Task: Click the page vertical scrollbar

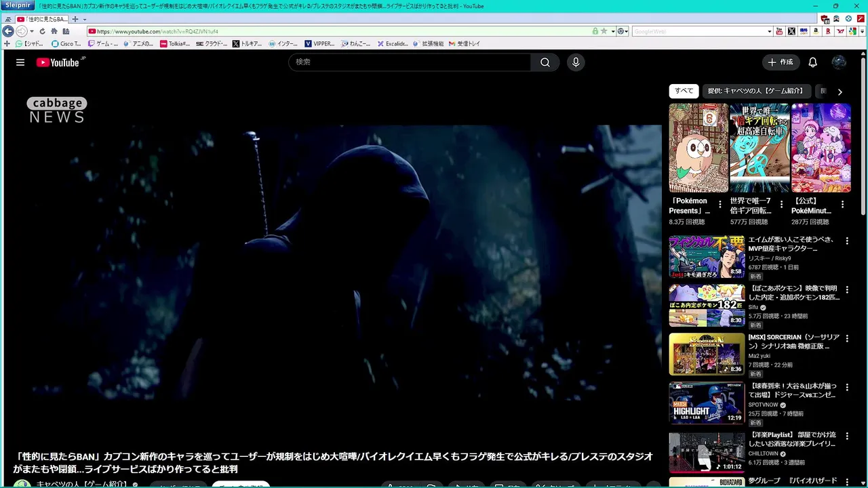Action: click(x=863, y=136)
